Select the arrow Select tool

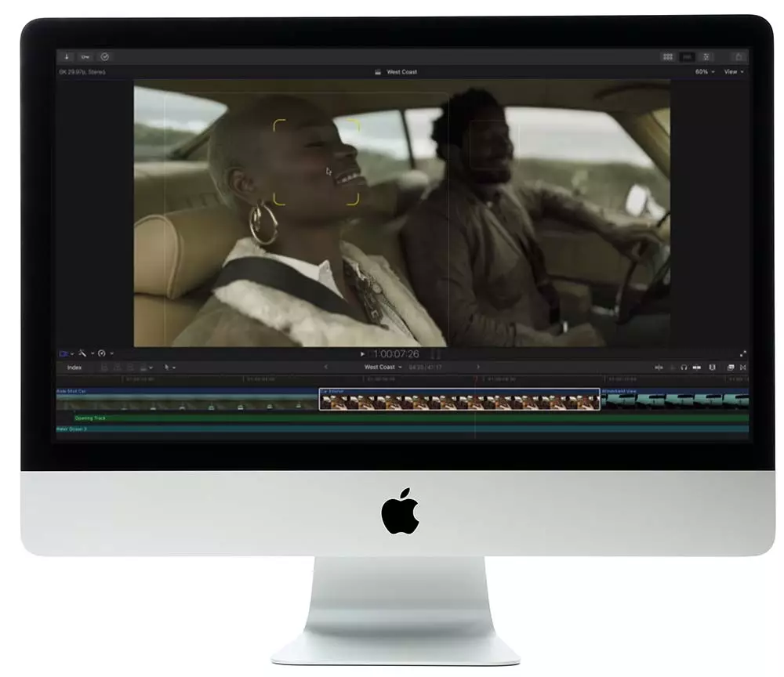pos(166,367)
